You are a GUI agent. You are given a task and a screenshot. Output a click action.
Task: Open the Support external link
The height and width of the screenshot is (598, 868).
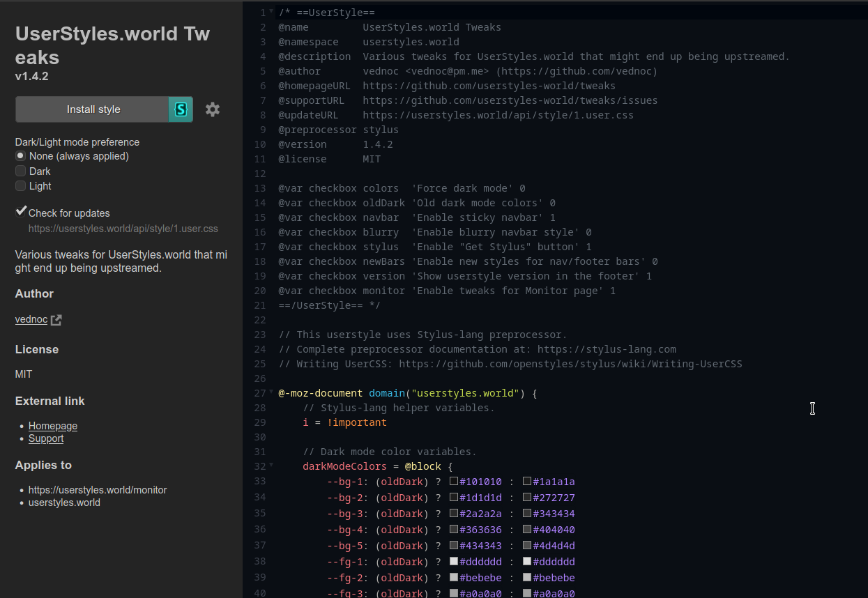46,438
